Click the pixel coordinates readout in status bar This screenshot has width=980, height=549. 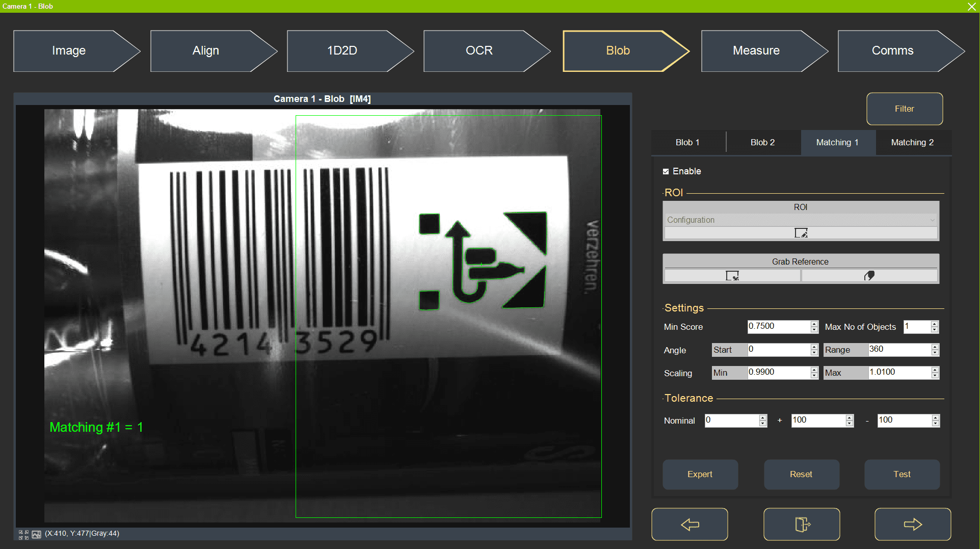click(82, 534)
